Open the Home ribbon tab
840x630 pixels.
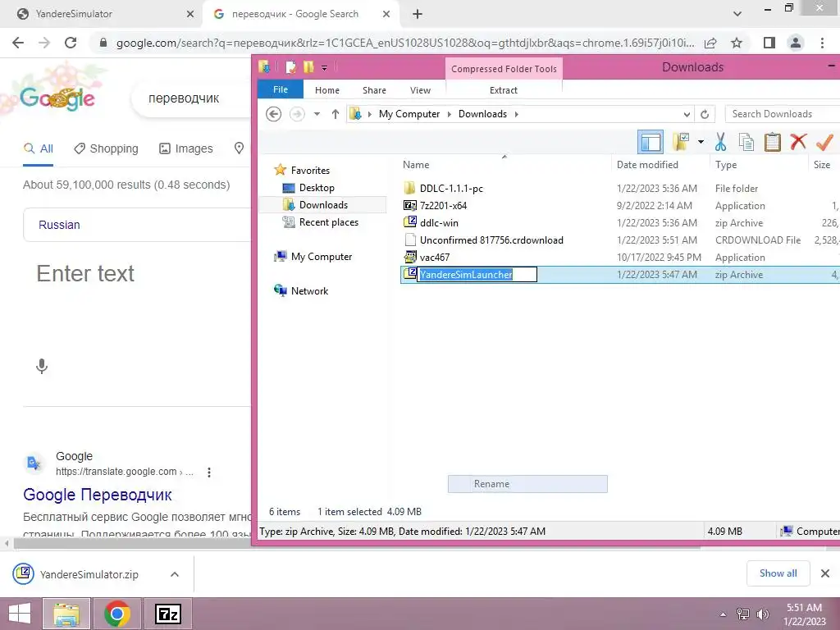pyautogui.click(x=327, y=90)
